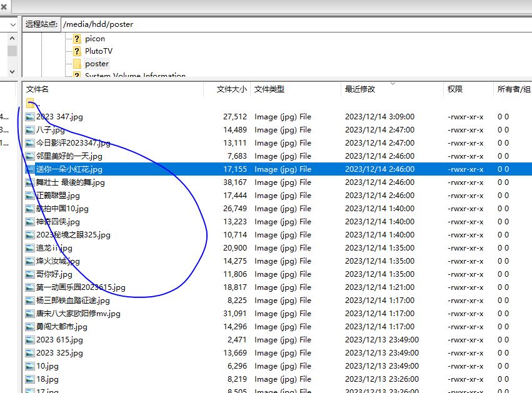Click the file icon of 舞壯士 最後的舞.jpg
Viewport: 532px width, 393px height.
click(x=30, y=182)
